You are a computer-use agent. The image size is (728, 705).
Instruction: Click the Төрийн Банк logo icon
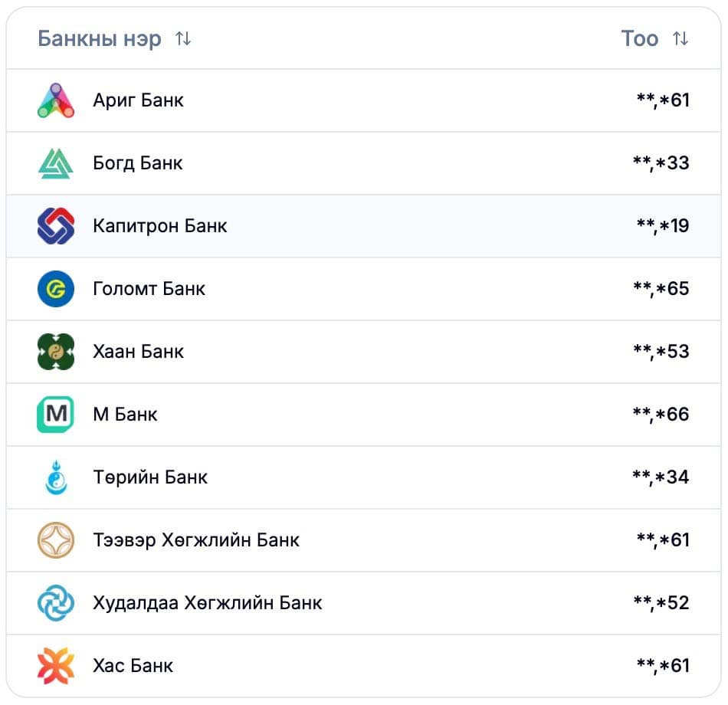(56, 477)
